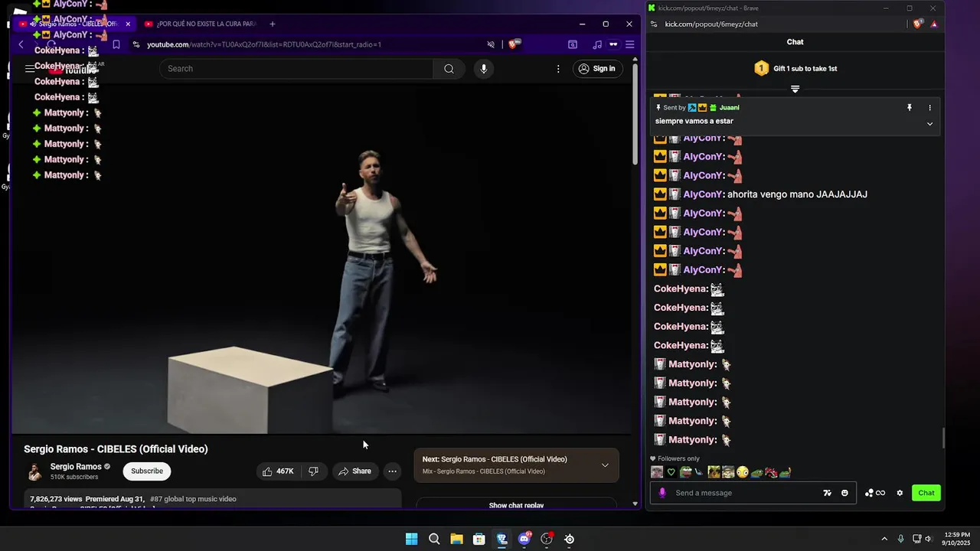Open the #87 global top music video link
This screenshot has width=980, height=551.
[193, 499]
